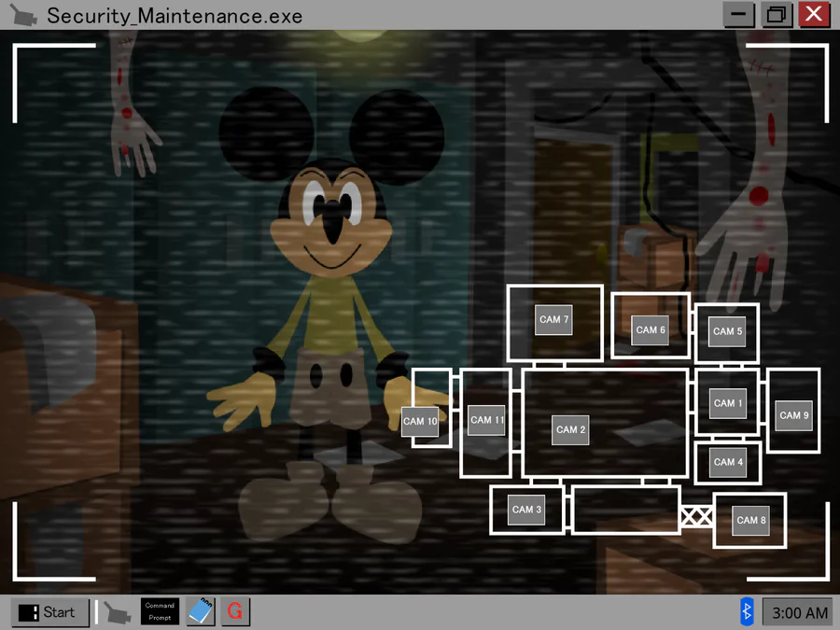Image resolution: width=840 pixels, height=630 pixels.
Task: Switch to CAM 7 on the map
Action: click(553, 320)
